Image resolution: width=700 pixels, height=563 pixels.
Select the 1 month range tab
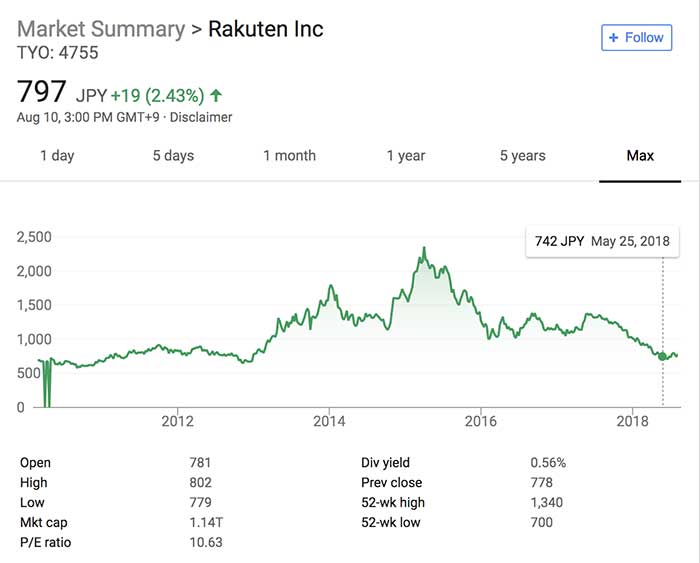[289, 156]
